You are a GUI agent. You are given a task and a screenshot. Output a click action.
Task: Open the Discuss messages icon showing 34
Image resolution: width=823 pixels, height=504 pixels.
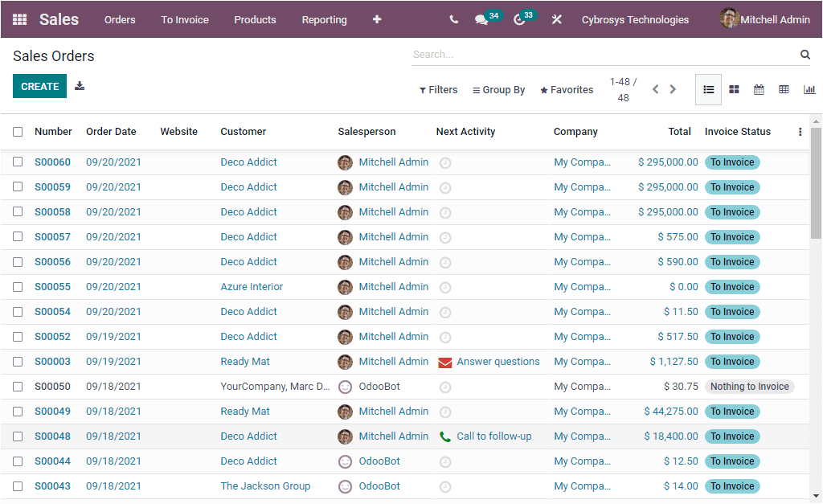[x=483, y=19]
